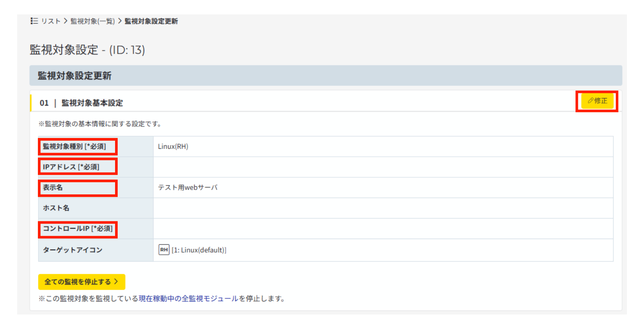The height and width of the screenshot is (329, 644).
Task: Click the ターゲットアイコン row label
Action: 72,250
